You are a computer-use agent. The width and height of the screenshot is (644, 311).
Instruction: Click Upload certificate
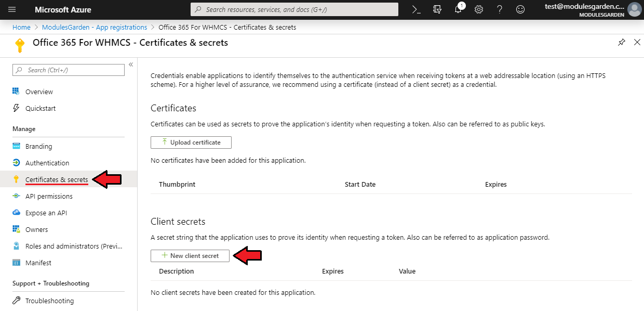click(x=191, y=142)
